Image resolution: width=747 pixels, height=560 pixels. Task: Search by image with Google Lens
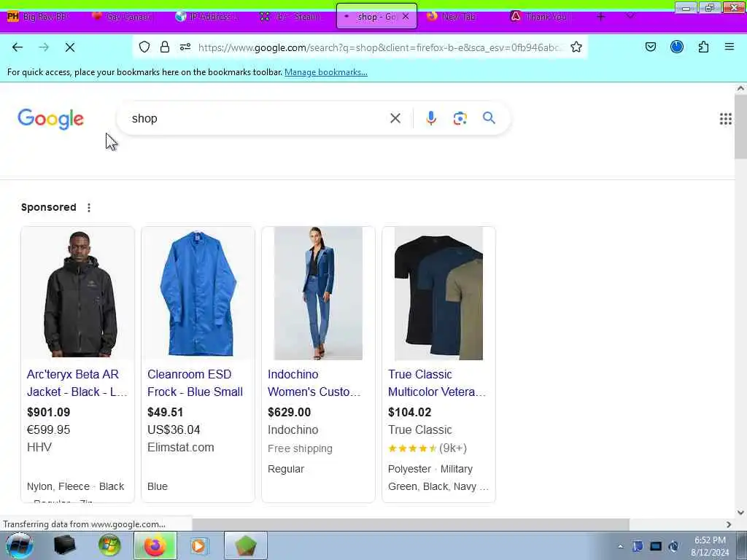[x=460, y=118]
